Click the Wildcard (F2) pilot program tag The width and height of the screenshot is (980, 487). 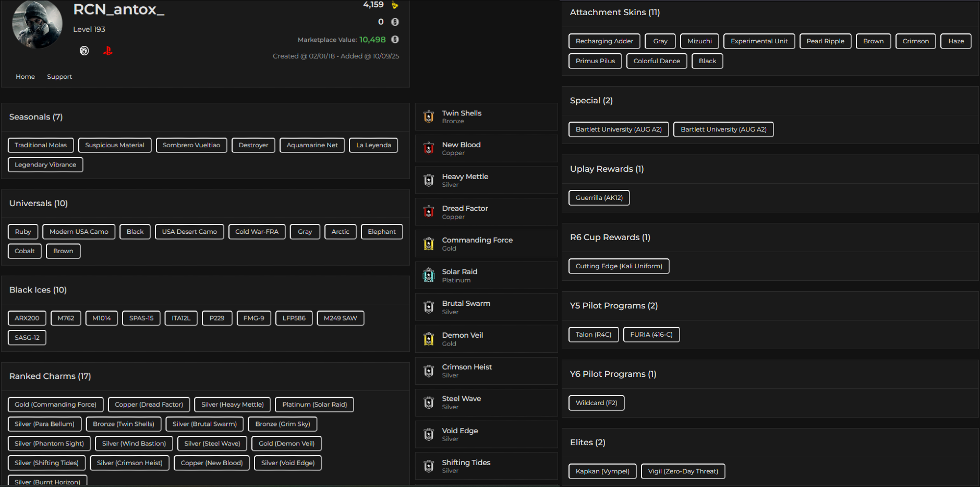pos(597,403)
